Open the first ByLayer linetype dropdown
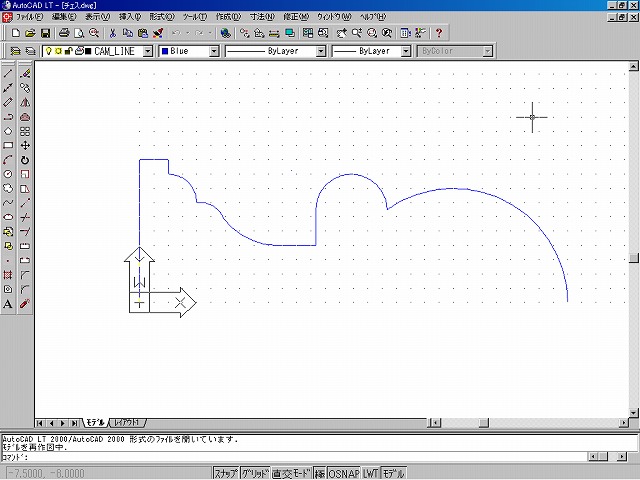 [x=321, y=51]
